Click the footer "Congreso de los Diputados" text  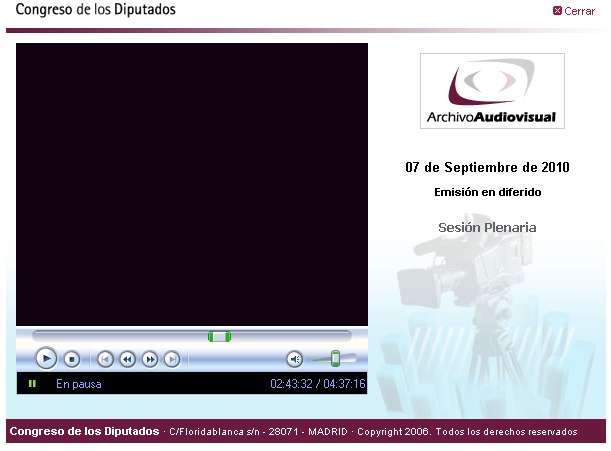(85, 431)
